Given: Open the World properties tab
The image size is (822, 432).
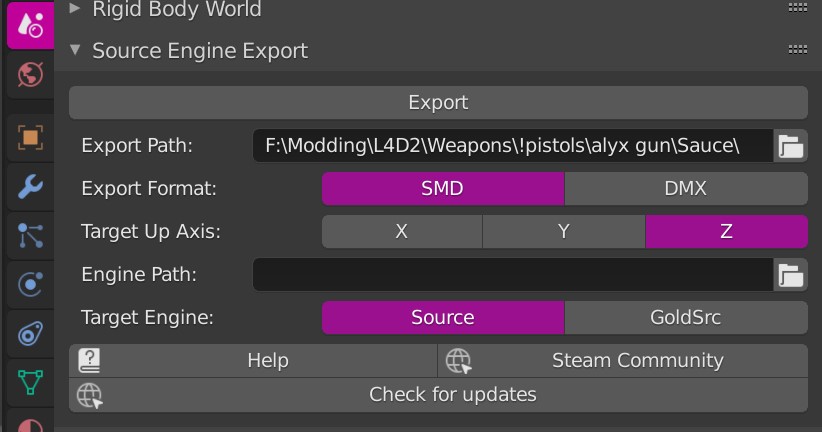Looking at the screenshot, I should [x=30, y=75].
